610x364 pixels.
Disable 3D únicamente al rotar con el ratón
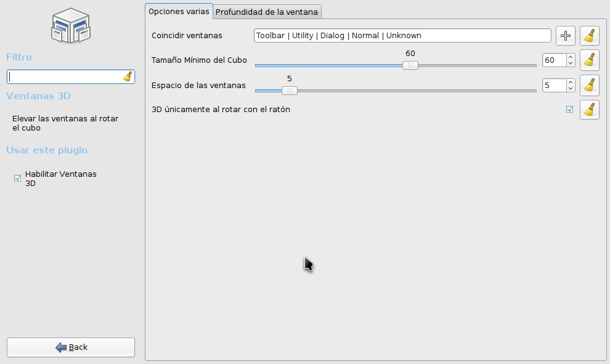pos(568,109)
